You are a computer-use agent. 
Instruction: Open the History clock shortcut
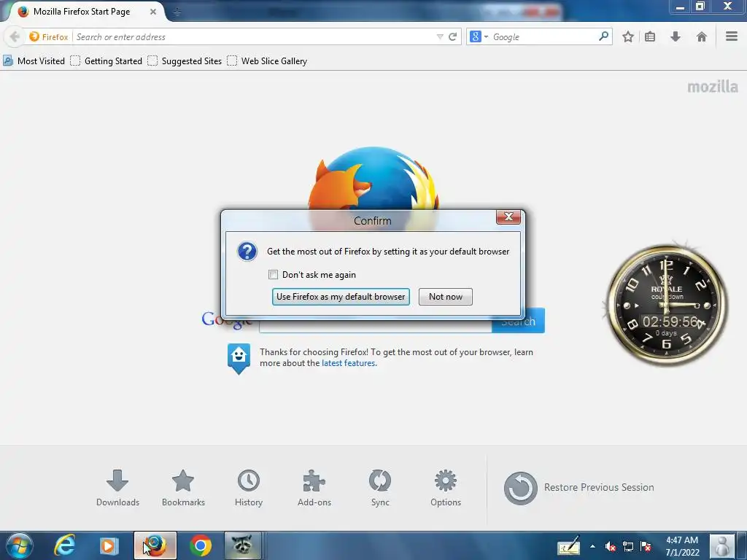(249, 488)
